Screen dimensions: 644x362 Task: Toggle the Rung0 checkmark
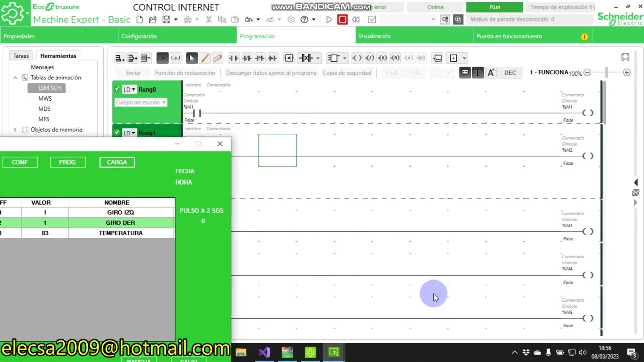(x=117, y=89)
